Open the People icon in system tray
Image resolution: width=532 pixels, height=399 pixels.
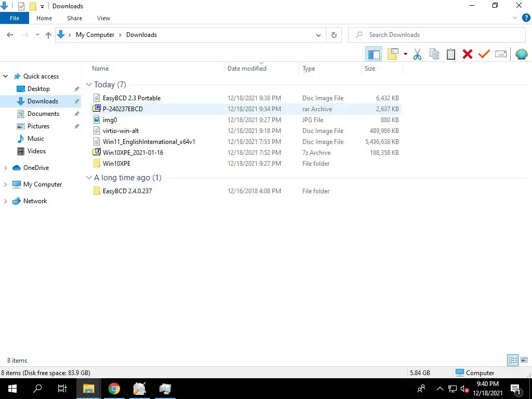tap(421, 389)
